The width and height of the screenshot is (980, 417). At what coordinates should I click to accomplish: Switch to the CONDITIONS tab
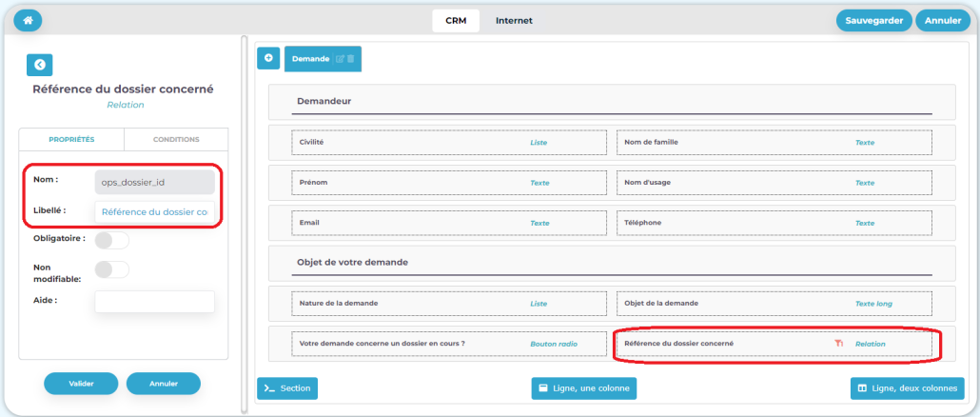pyautogui.click(x=176, y=139)
